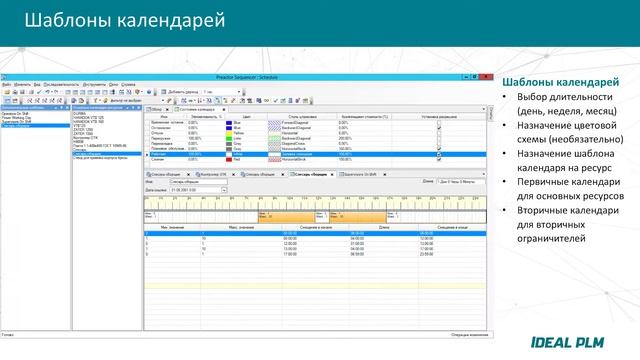
Task: Toggle the checkbox in the Сломан row
Action: click(439, 160)
